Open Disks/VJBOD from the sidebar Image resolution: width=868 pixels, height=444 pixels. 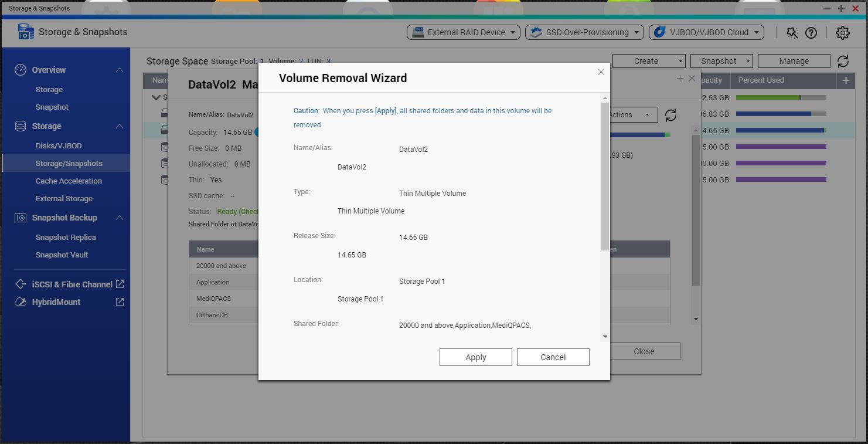coord(59,146)
